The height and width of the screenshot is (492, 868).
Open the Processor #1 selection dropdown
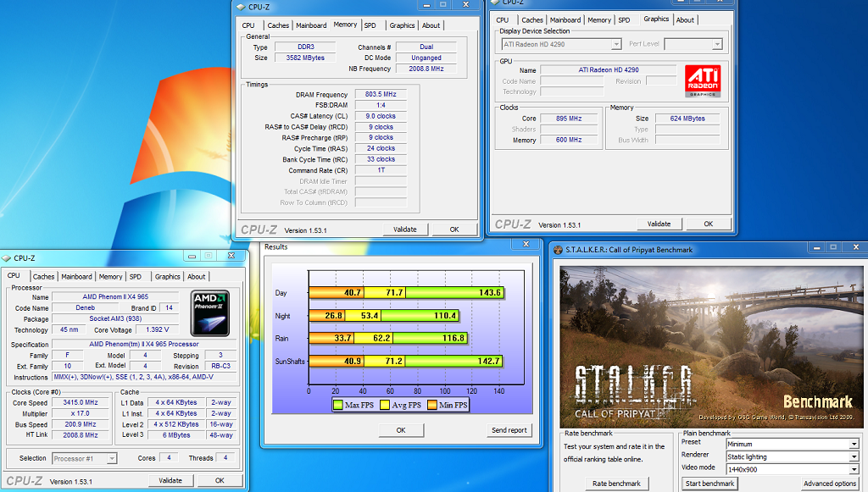tap(85, 458)
